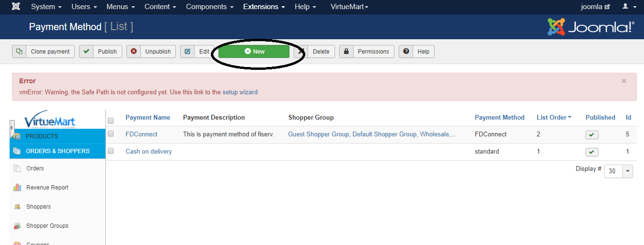Open the user account dropdown in top bar
Viewport: 644px width, 245px height.
(x=627, y=7)
